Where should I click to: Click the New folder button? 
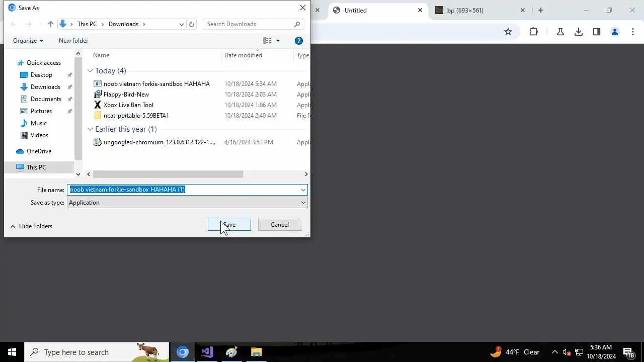click(x=73, y=41)
